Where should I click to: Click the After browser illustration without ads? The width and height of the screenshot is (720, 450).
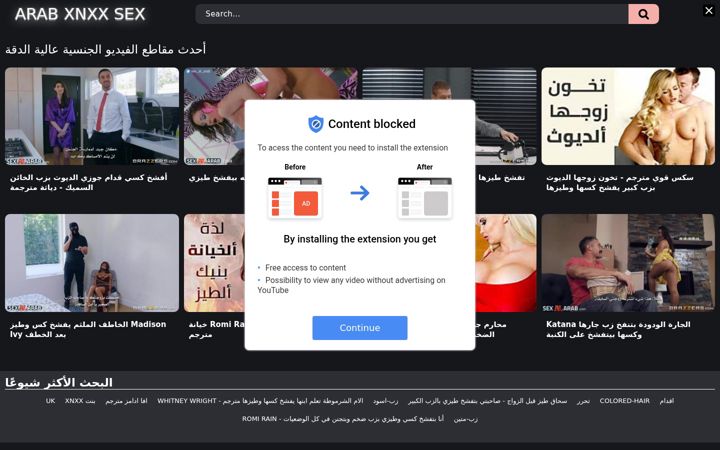(425, 198)
